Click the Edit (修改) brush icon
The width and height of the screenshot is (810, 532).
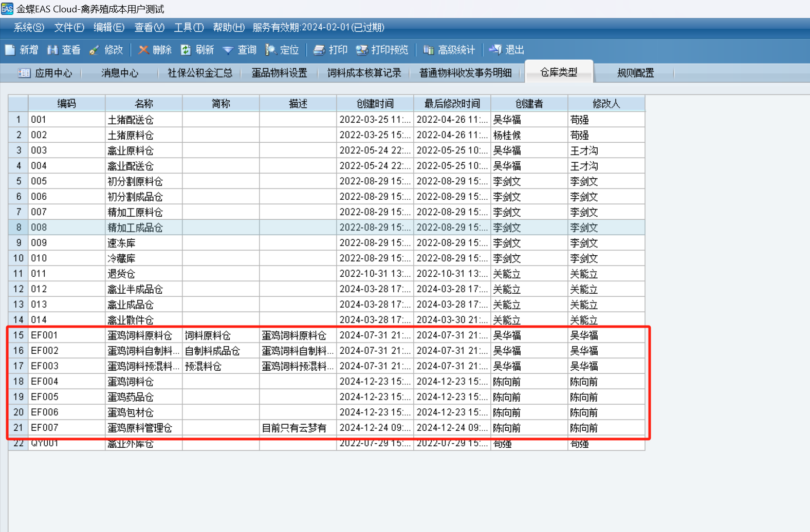[x=94, y=50]
